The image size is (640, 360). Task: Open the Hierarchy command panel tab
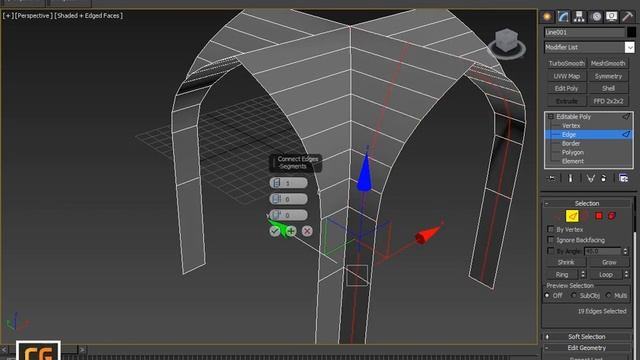pyautogui.click(x=579, y=16)
